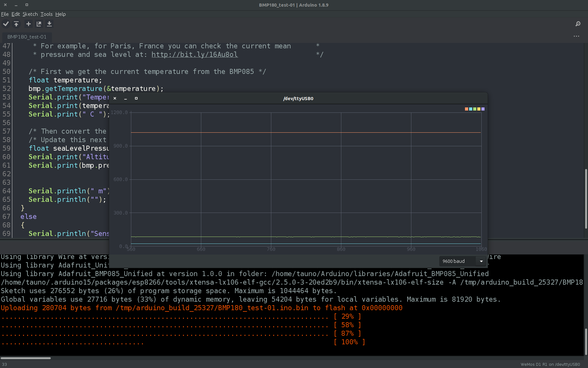This screenshot has height=368, width=588.
Task: Open the Sketch menu
Action: (x=30, y=14)
